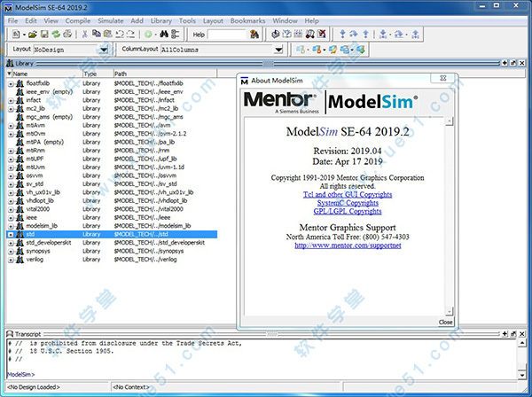The width and height of the screenshot is (532, 397).
Task: Click the Undo arrow icon
Action: tap(120, 34)
